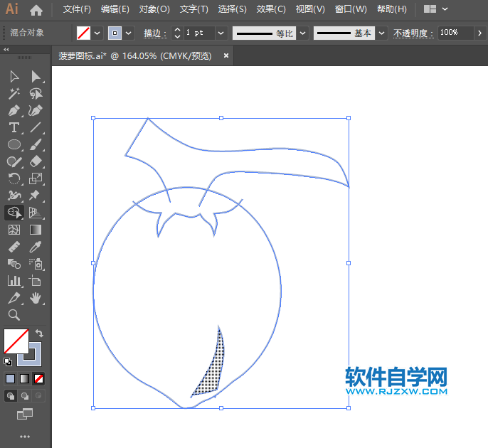The width and height of the screenshot is (488, 448).
Task: Select the Perspective Grid tool
Action: [35, 213]
